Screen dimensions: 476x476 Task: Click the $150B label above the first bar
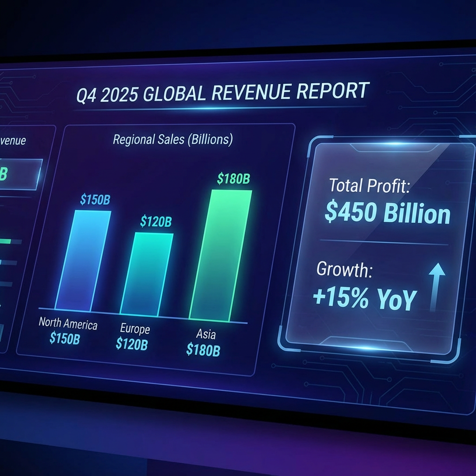pos(95,200)
